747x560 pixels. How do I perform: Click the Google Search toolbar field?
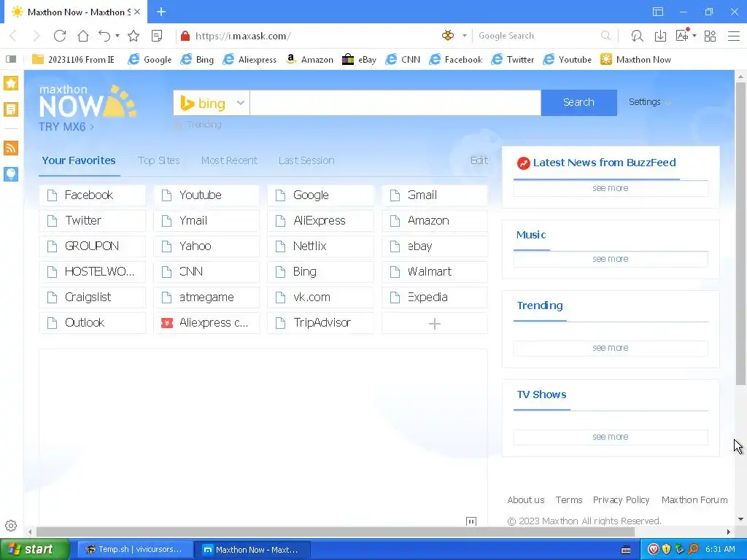(x=537, y=36)
